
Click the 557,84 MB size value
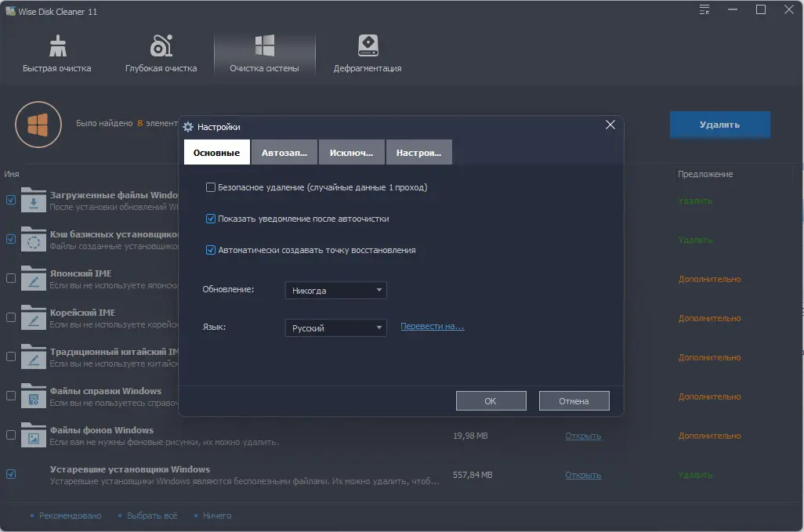tap(473, 475)
